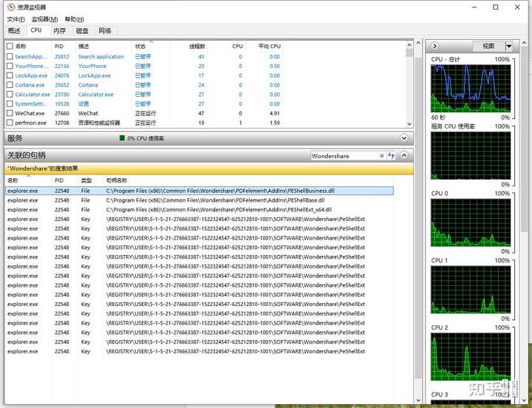Check the WeChat.exe process checkbox
Image resolution: width=532 pixels, height=408 pixels.
point(10,113)
